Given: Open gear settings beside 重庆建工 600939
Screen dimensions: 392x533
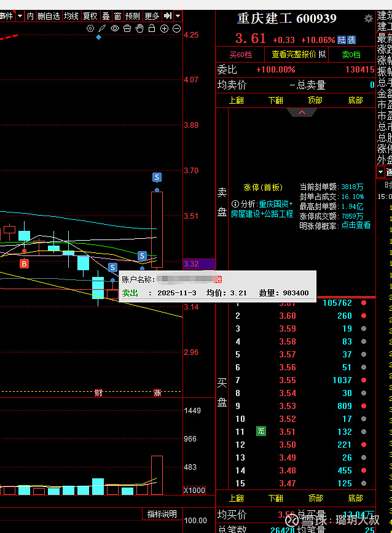Looking at the screenshot, I should (369, 18).
